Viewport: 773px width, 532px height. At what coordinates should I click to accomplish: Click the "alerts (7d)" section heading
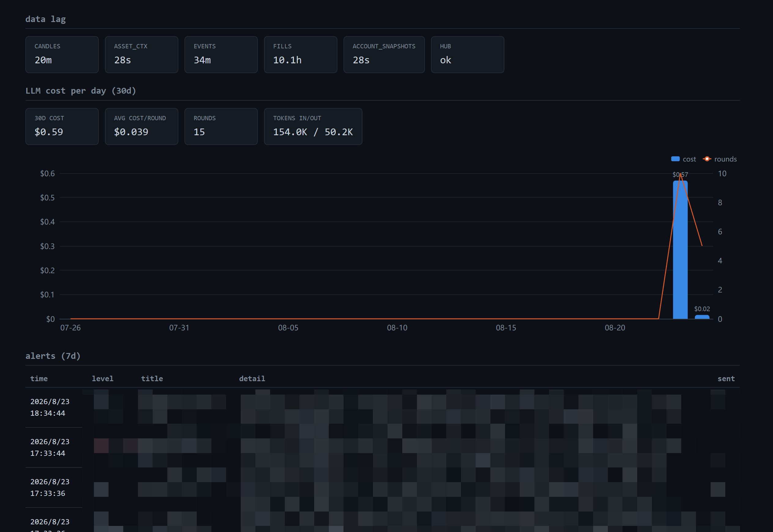tap(53, 356)
